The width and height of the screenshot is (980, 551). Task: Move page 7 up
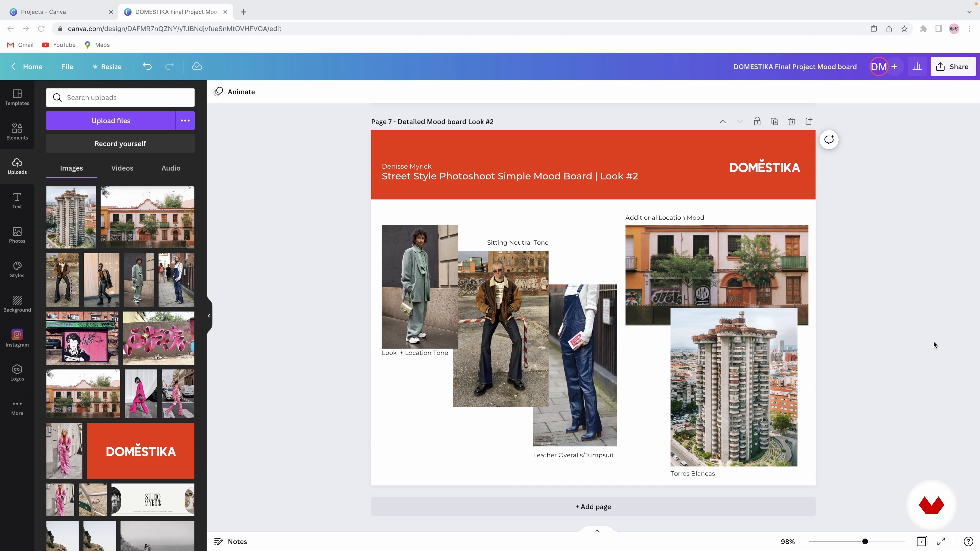coord(722,121)
